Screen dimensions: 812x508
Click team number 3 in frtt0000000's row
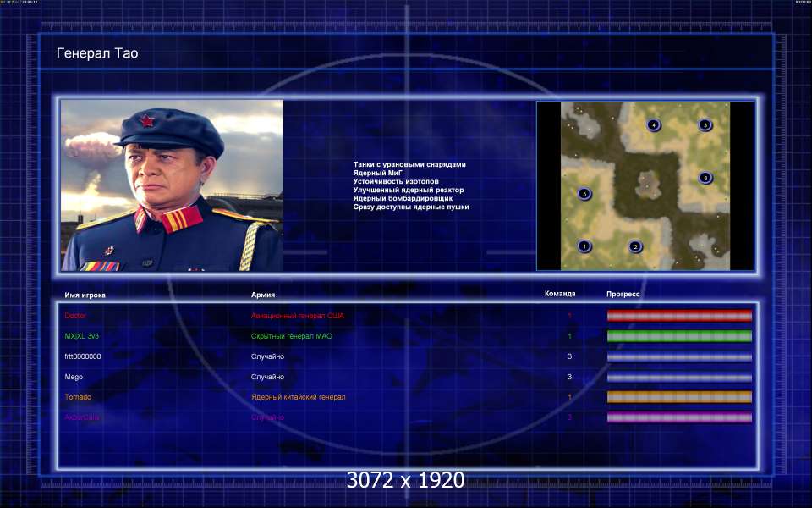tap(569, 356)
